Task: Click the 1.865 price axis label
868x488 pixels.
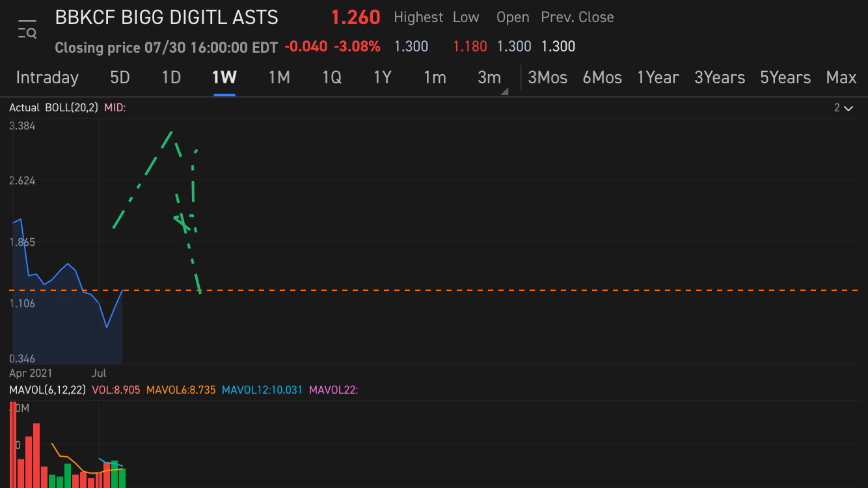Action: pyautogui.click(x=22, y=242)
